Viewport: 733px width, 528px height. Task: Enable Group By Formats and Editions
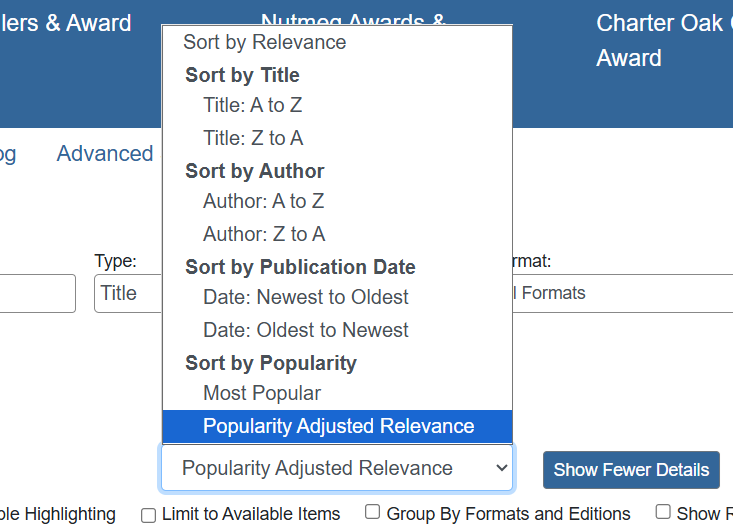[x=372, y=512]
